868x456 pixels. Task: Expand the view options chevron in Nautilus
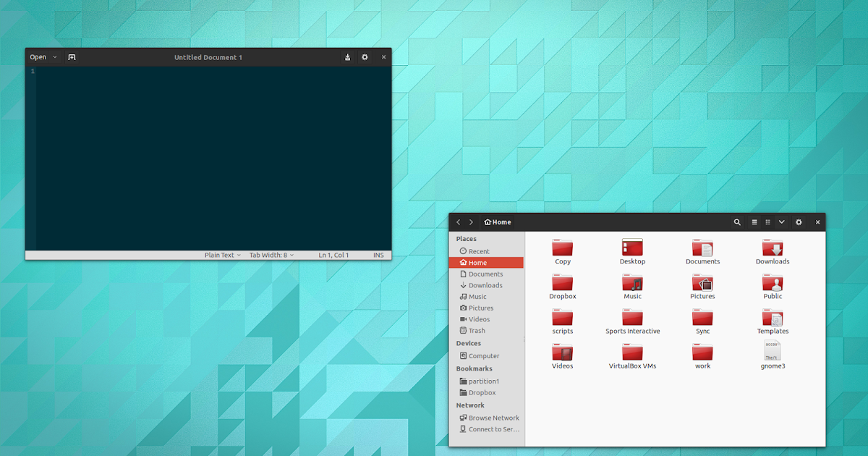[781, 222]
